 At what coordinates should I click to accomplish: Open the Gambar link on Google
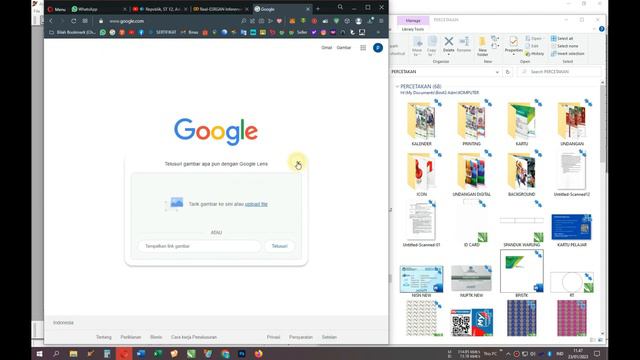[344, 47]
